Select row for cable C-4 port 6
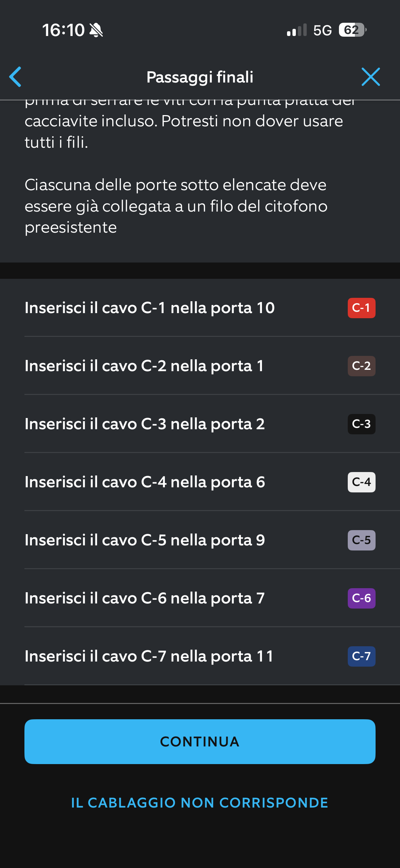 pos(145,482)
